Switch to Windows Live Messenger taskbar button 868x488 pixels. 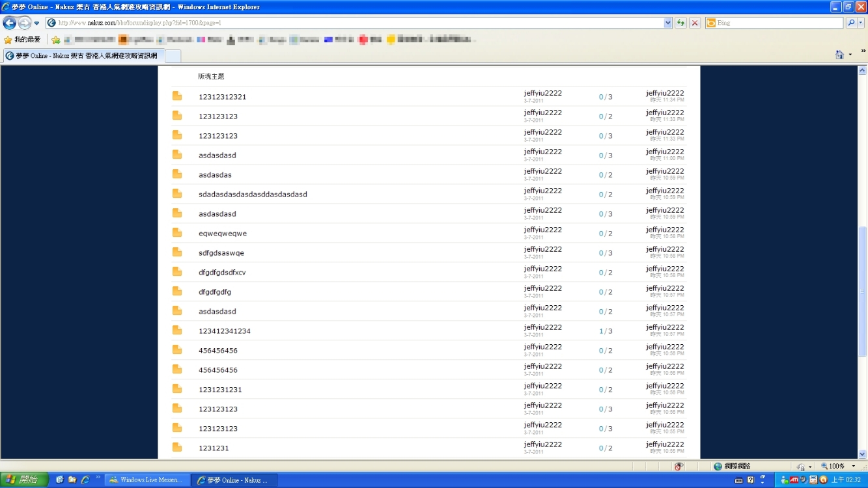coord(148,480)
